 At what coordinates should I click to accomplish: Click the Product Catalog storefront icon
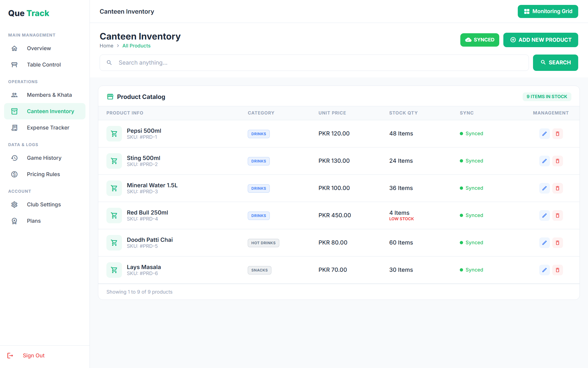[x=110, y=97]
